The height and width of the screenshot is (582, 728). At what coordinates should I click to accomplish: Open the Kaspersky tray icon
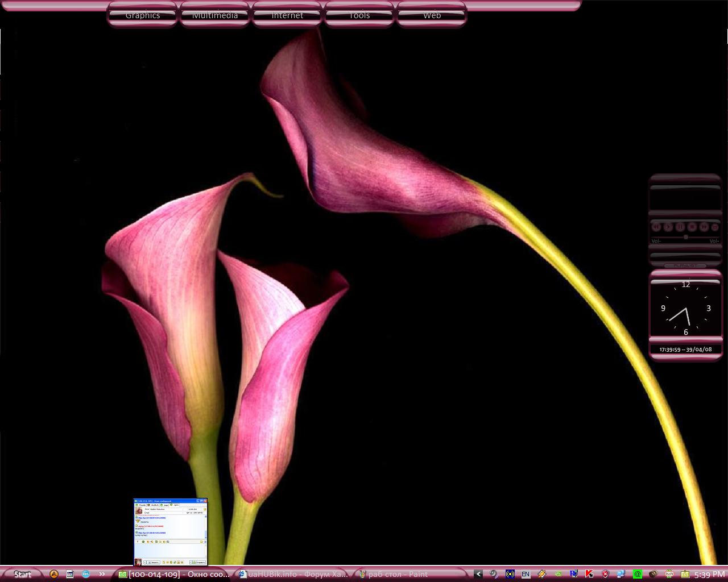click(590, 574)
